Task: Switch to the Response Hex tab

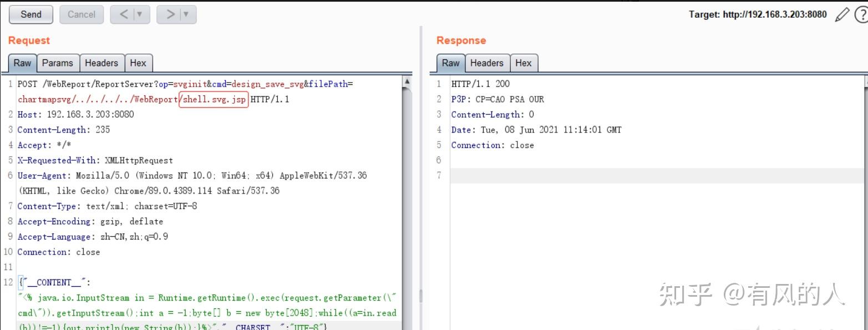Action: (x=524, y=63)
